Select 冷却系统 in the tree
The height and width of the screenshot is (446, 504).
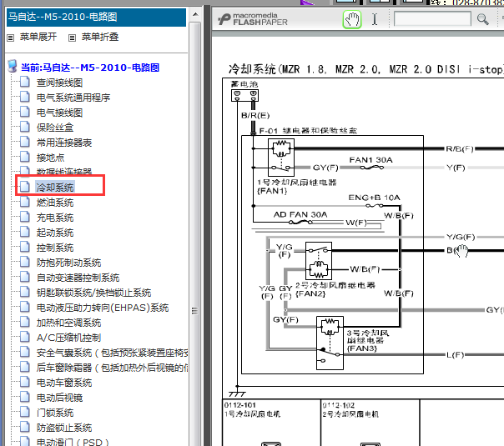[55, 188]
